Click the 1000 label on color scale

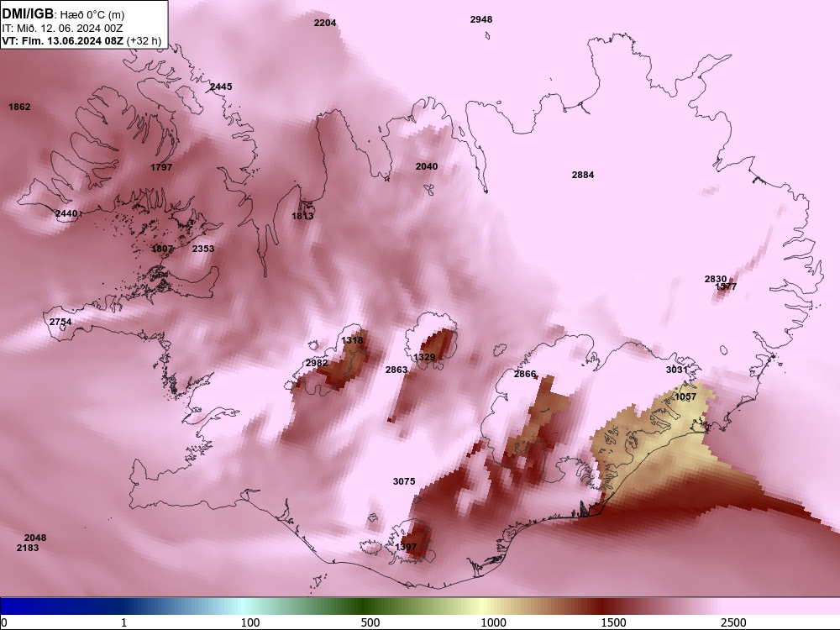pos(493,622)
